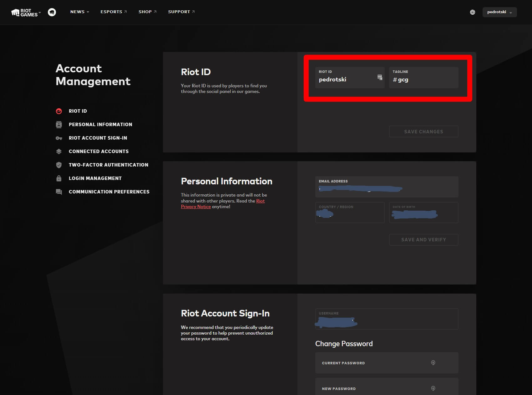532x395 pixels.
Task: Click the Personal Information section heading
Action: [x=226, y=181]
